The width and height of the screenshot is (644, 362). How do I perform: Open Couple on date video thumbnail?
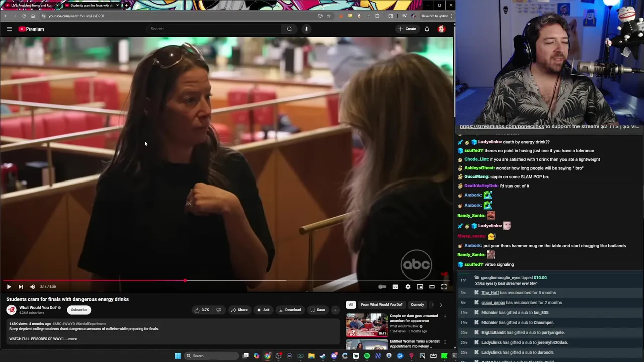(367, 325)
